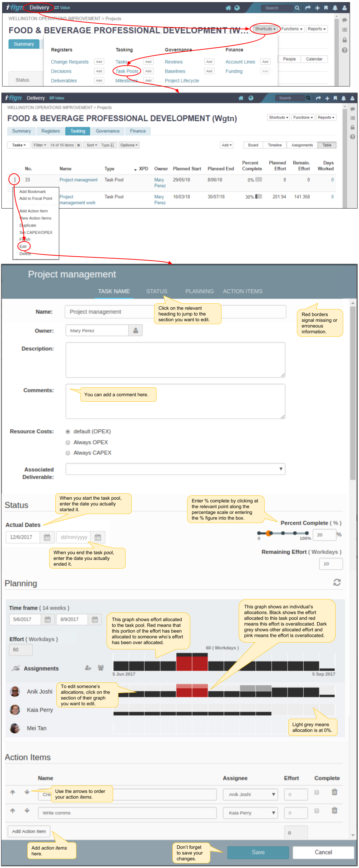Click the orange Percent Complete slider handle

269,533
